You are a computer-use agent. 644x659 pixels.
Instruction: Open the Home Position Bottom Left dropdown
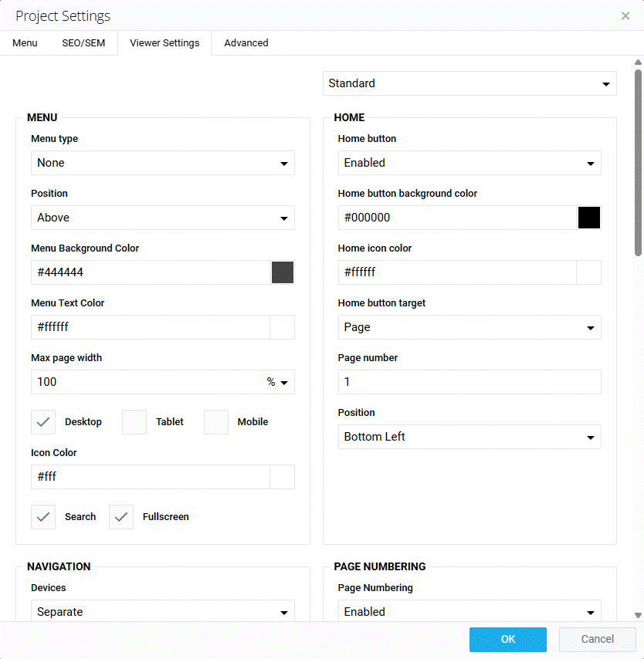[469, 437]
